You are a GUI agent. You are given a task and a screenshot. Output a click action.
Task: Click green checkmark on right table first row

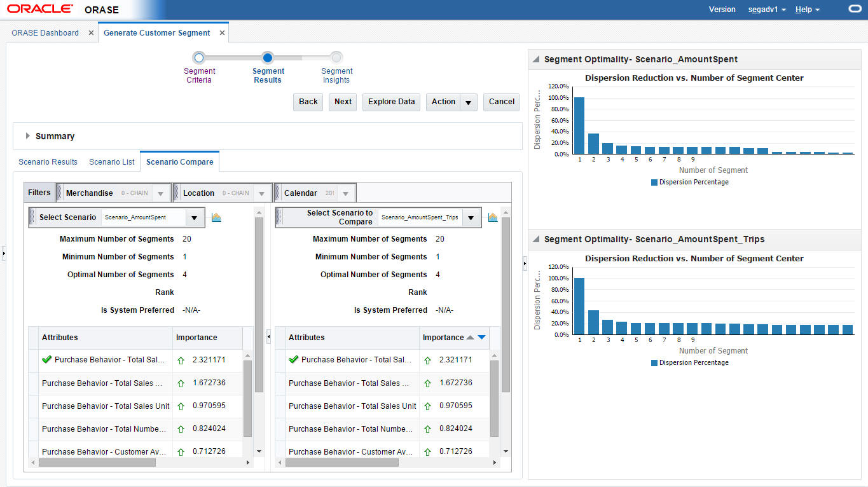pyautogui.click(x=293, y=359)
